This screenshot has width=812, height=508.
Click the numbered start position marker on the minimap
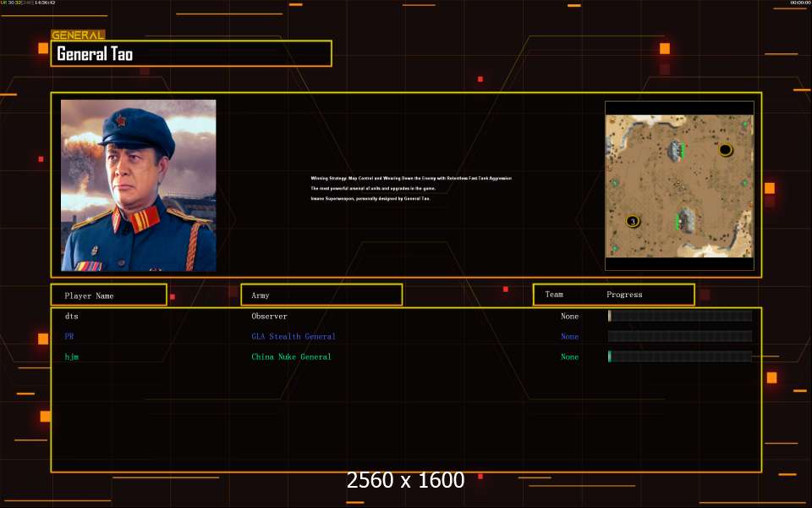632,221
